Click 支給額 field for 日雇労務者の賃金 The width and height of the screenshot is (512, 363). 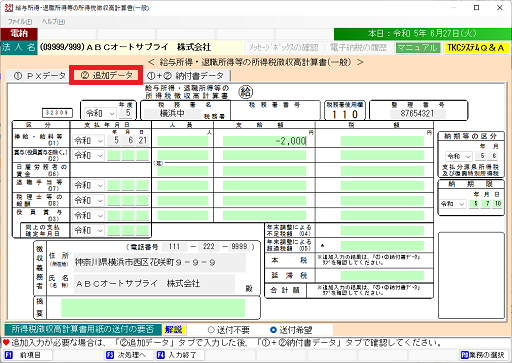coord(264,171)
